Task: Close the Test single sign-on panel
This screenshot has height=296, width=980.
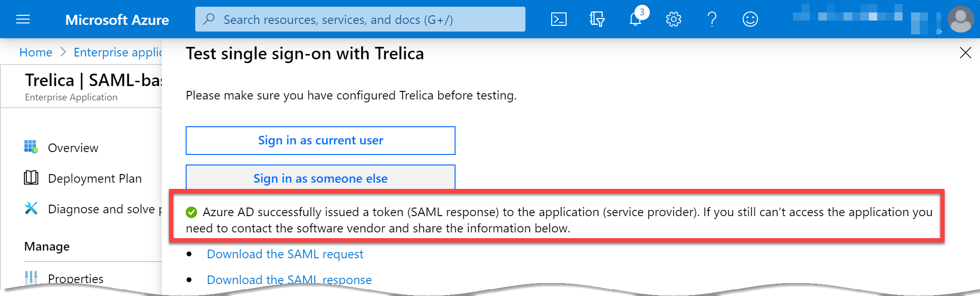Action: tap(965, 53)
